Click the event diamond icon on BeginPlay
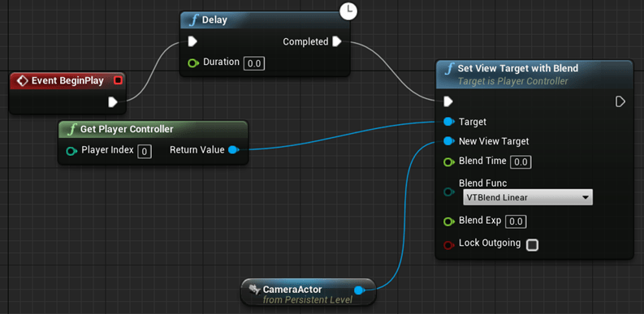Image resolution: width=644 pixels, height=314 pixels. [x=22, y=81]
